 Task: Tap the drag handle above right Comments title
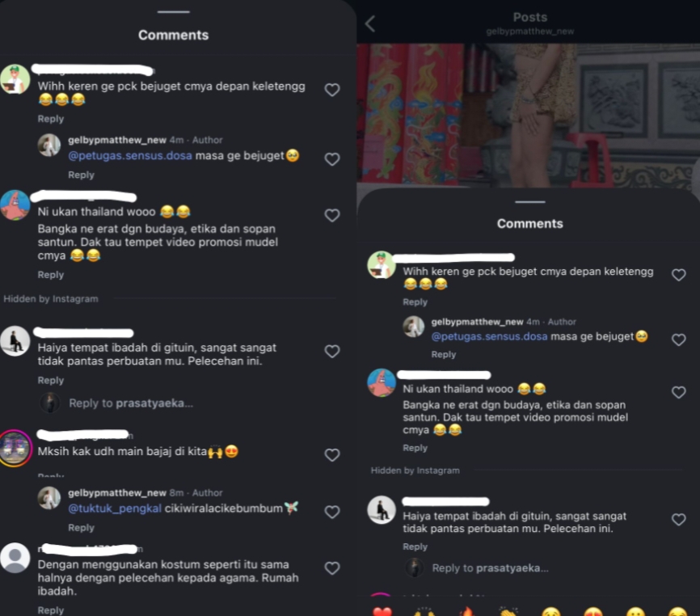(530, 202)
